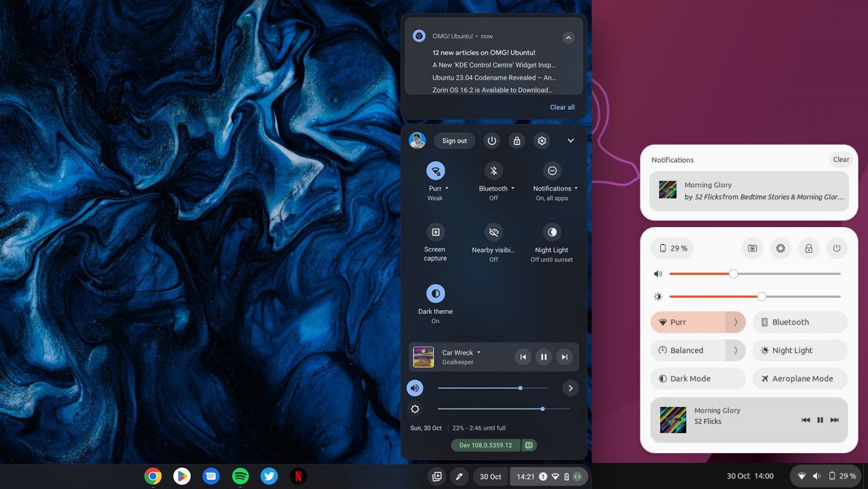Pause the Car Wreck track
The height and width of the screenshot is (489, 868).
[543, 357]
